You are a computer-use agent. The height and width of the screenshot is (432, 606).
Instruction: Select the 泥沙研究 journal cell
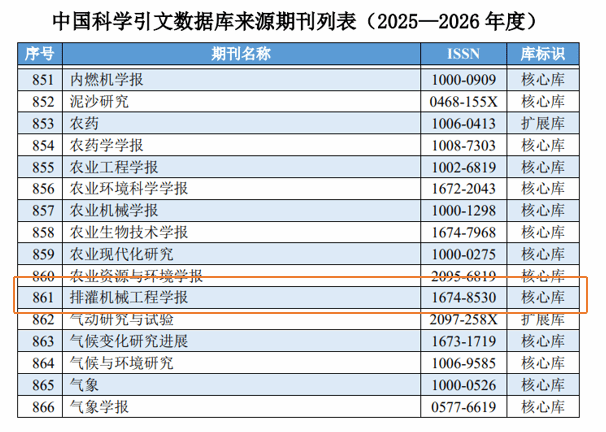[100, 101]
